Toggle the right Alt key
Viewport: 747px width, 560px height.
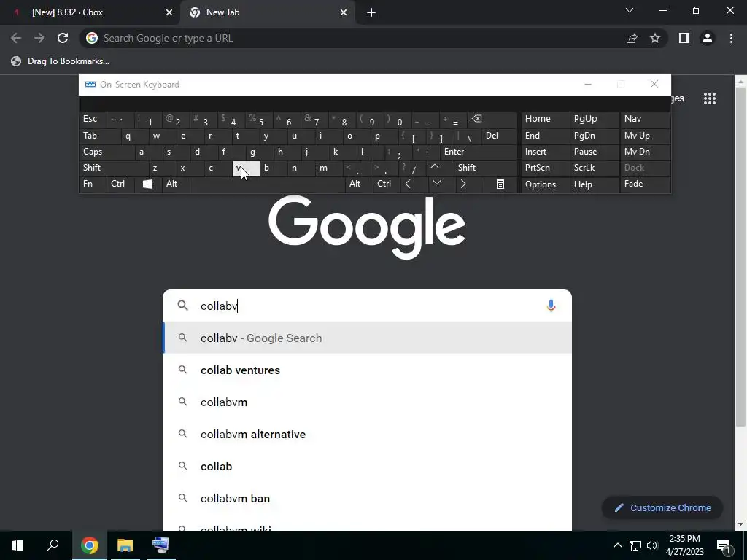coord(358,184)
